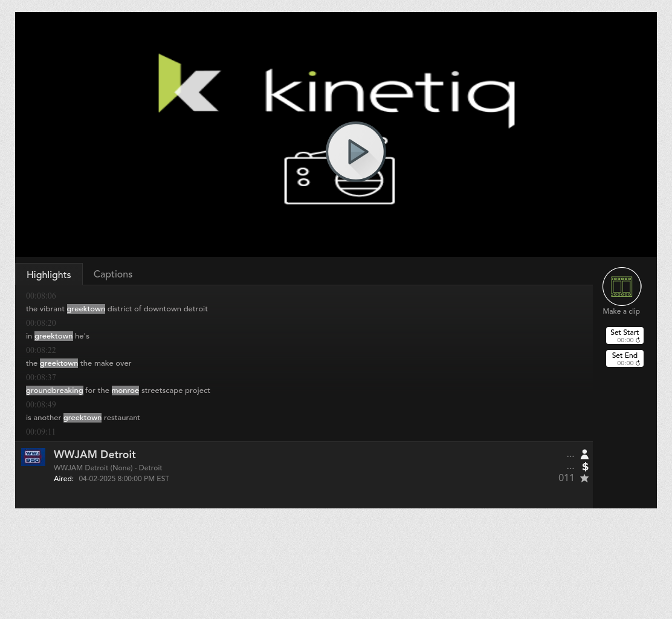Click the dollar sign value icon
Viewport: 672px width, 619px height.
(585, 467)
